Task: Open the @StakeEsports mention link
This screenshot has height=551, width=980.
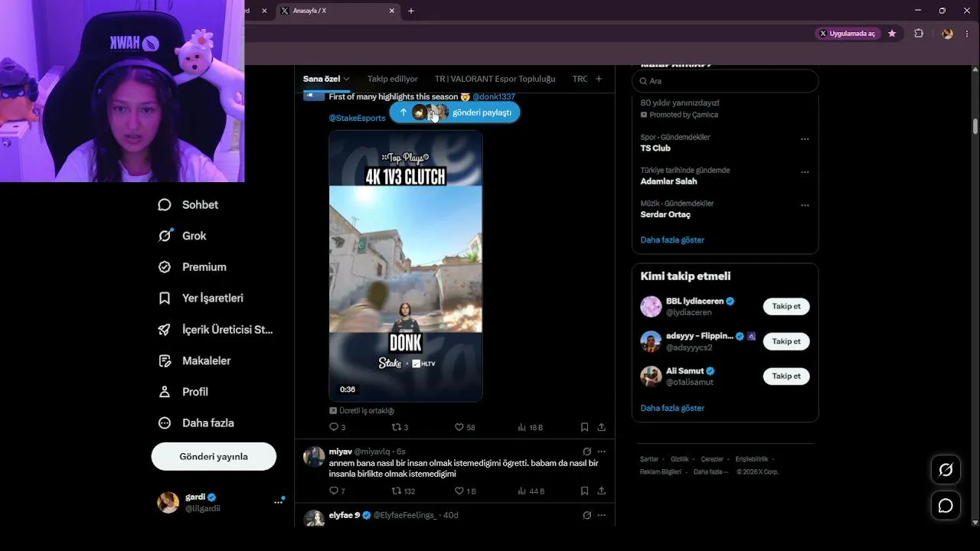Action: (x=357, y=118)
